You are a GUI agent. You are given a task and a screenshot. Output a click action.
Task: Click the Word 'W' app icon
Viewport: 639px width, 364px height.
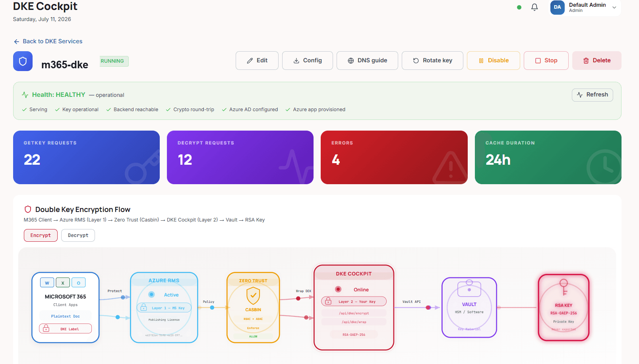tap(47, 283)
